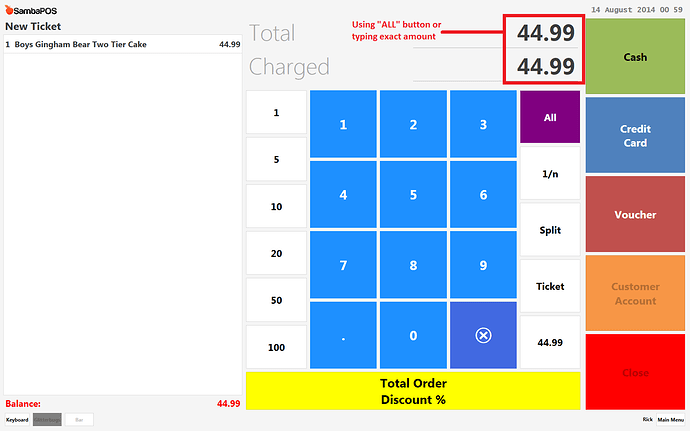Image resolution: width=690 pixels, height=431 pixels.
Task: Charge to Customer Account
Action: [x=635, y=293]
